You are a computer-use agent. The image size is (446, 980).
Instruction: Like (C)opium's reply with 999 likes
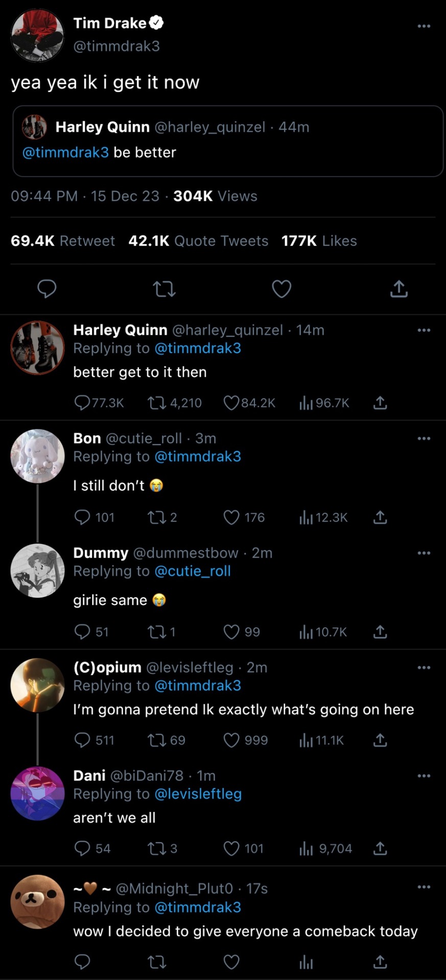tap(231, 740)
